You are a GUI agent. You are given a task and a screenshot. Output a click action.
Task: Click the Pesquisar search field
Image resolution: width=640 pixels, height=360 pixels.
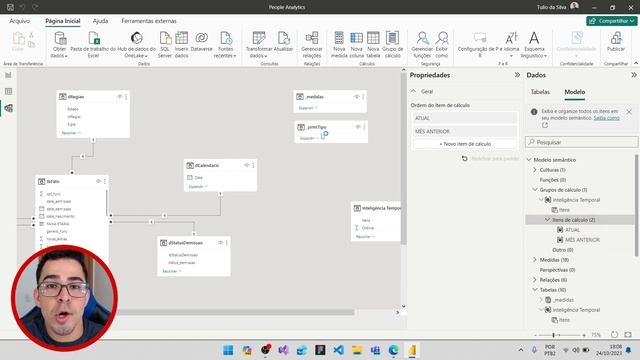(x=582, y=142)
